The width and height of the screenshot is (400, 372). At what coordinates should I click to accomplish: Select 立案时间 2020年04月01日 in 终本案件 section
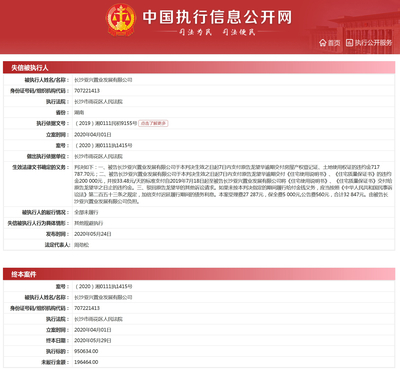tap(93, 330)
